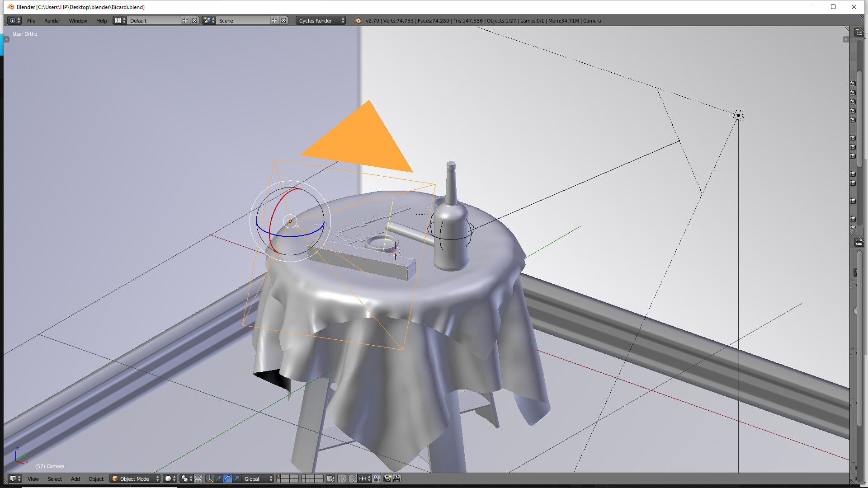
Task: Click the first scene layer button
Action: coord(279,476)
